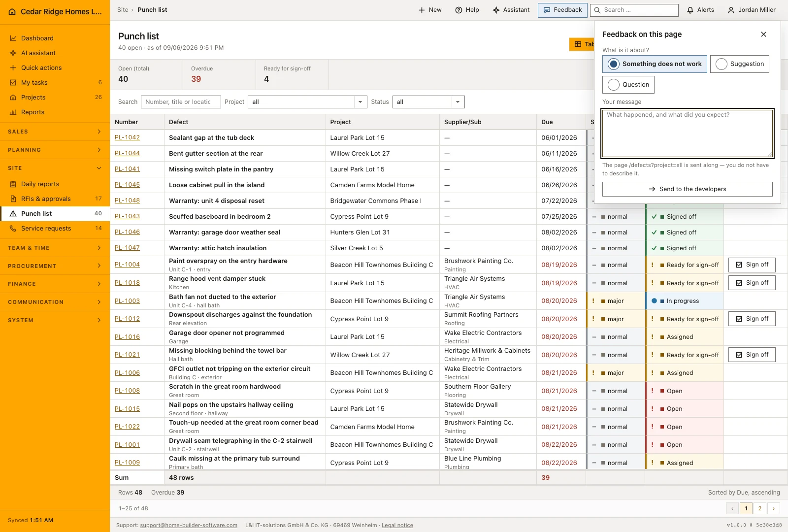Click the RFIs & approvals document icon
788x532 pixels.
point(13,199)
